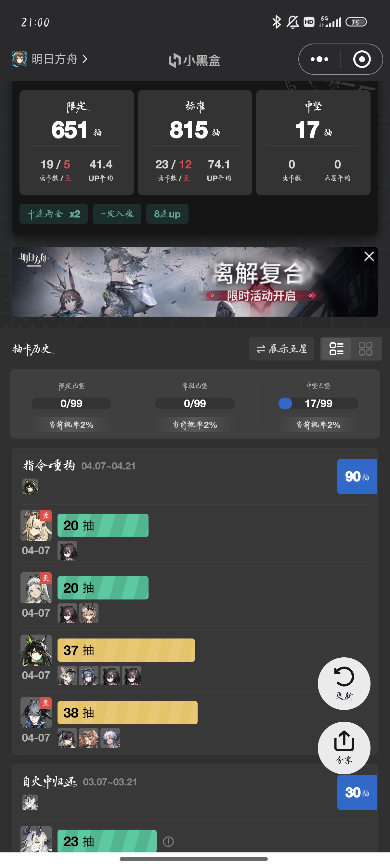This screenshot has height=868, width=390.
Task: Select the 标准 815 抽 stats card
Action: tap(195, 142)
